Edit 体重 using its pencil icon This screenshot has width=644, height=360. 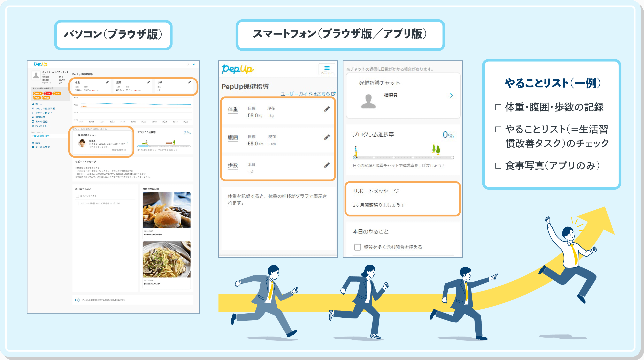point(107,82)
